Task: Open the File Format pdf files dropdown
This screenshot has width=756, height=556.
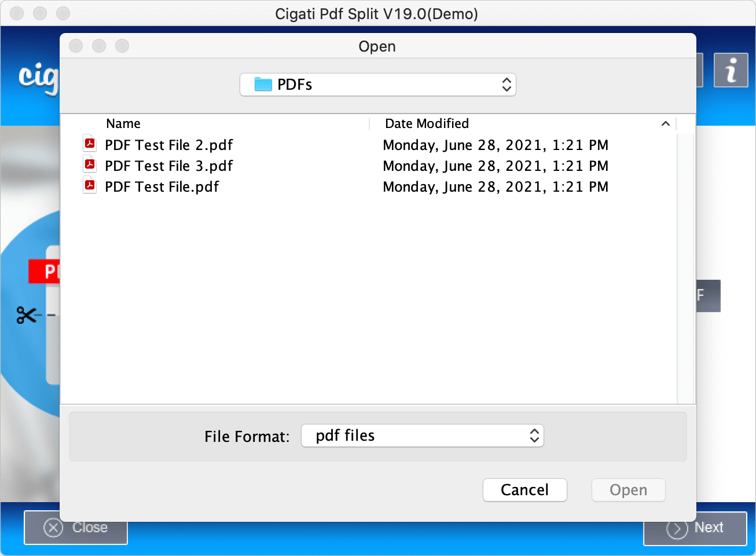Action: coord(423,436)
